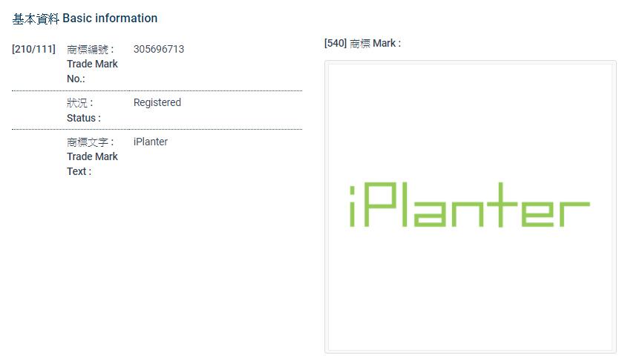
Task: Select the "iPlanter" trade mark text value
Action: coord(151,142)
